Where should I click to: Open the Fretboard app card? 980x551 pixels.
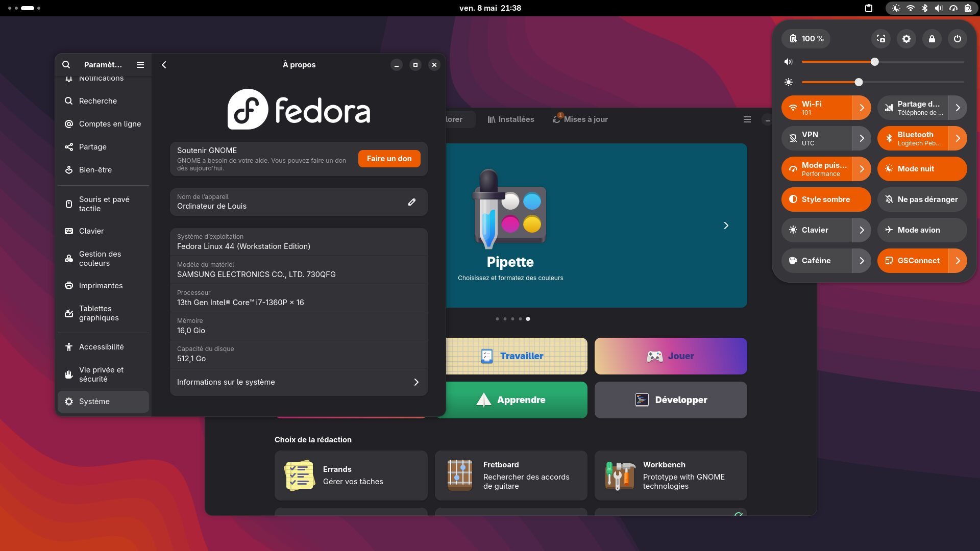tap(511, 475)
